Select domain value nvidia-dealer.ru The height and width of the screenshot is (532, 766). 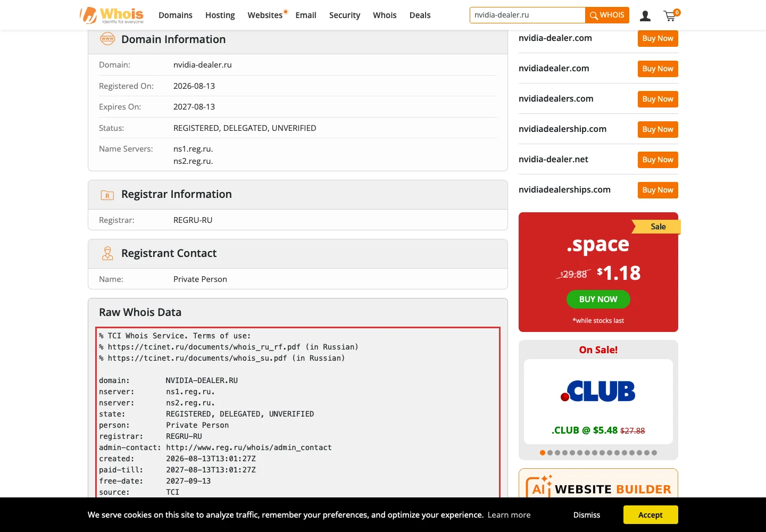click(203, 65)
